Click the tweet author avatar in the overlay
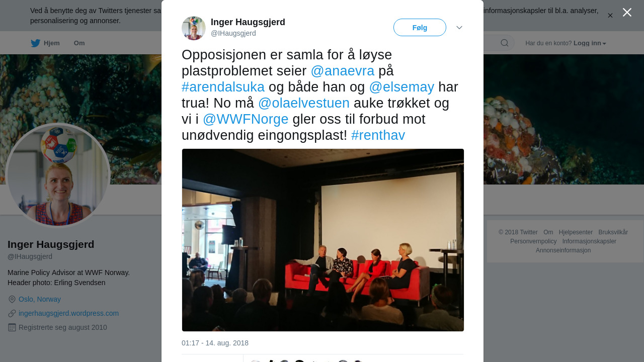 click(x=194, y=28)
